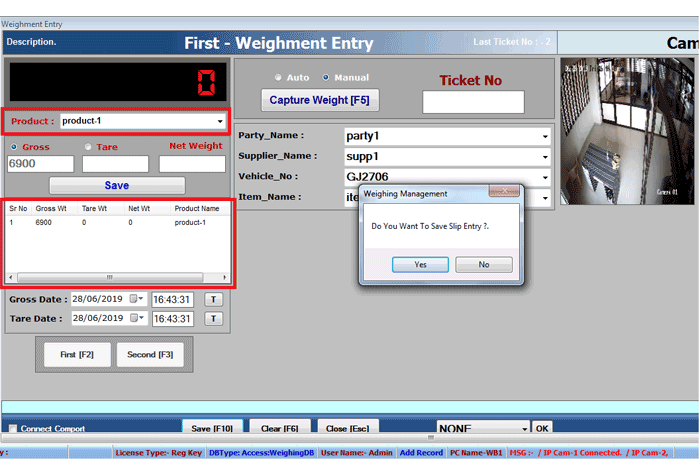Click the Second [F3] button
Image resolution: width=700 pixels, height=476 pixels.
[150, 355]
